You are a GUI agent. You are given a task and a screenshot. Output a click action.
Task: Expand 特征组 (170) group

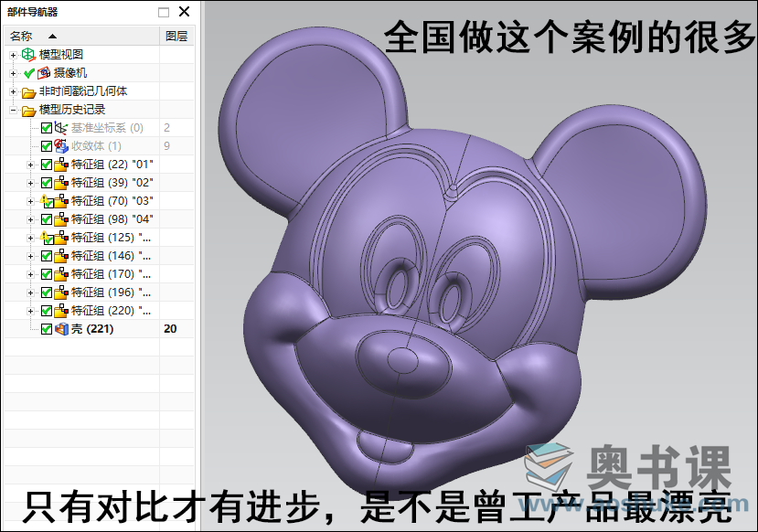click(30, 275)
